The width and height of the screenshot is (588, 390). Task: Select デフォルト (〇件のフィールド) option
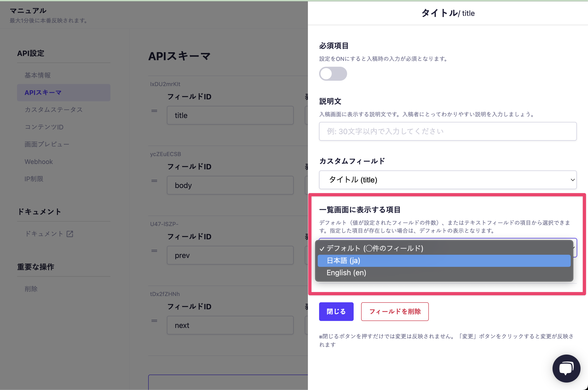[444, 248]
